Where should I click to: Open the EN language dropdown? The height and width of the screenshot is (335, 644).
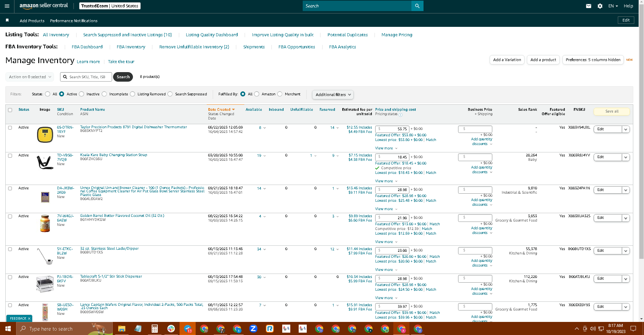pyautogui.click(x=613, y=6)
